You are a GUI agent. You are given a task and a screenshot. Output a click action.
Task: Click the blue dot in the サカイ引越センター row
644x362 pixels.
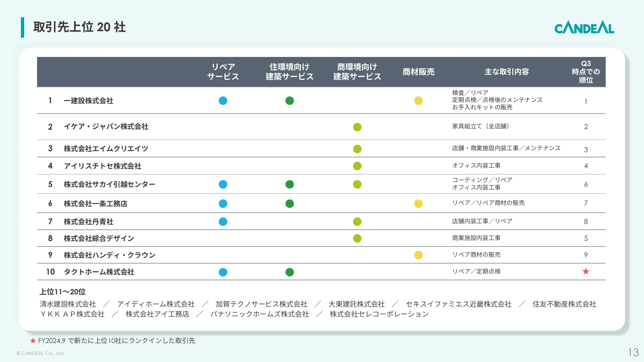click(223, 184)
